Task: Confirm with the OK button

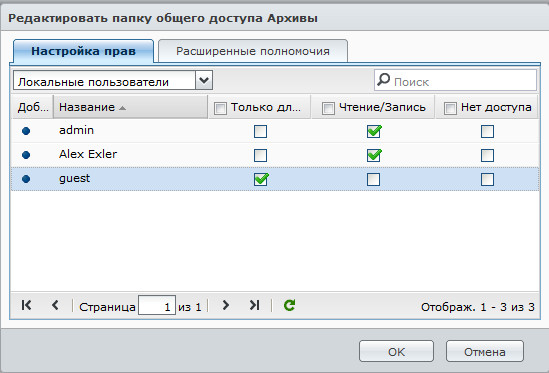Action: pyautogui.click(x=396, y=351)
